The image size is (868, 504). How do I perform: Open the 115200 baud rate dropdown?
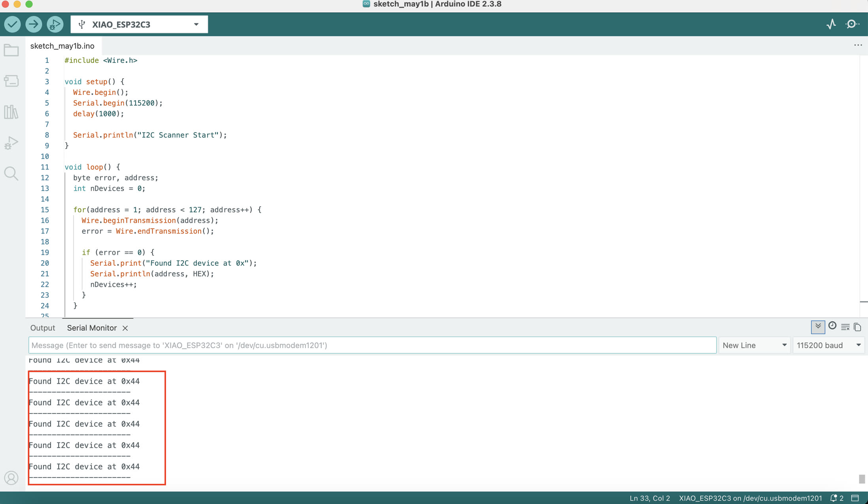[828, 345]
